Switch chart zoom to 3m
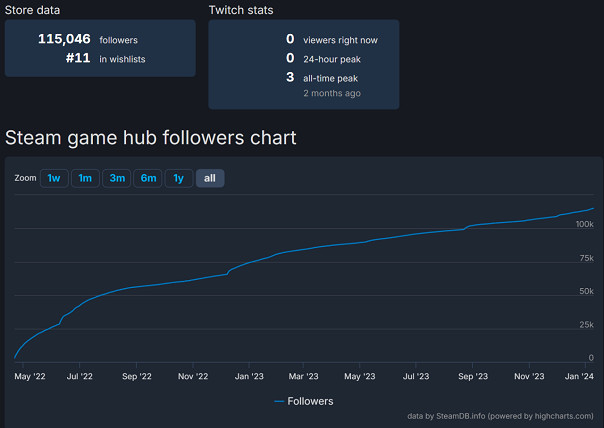This screenshot has height=428, width=604. pos(117,178)
